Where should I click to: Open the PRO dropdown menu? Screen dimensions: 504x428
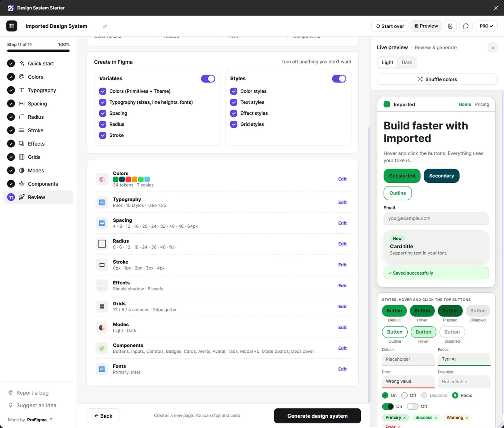(x=486, y=26)
